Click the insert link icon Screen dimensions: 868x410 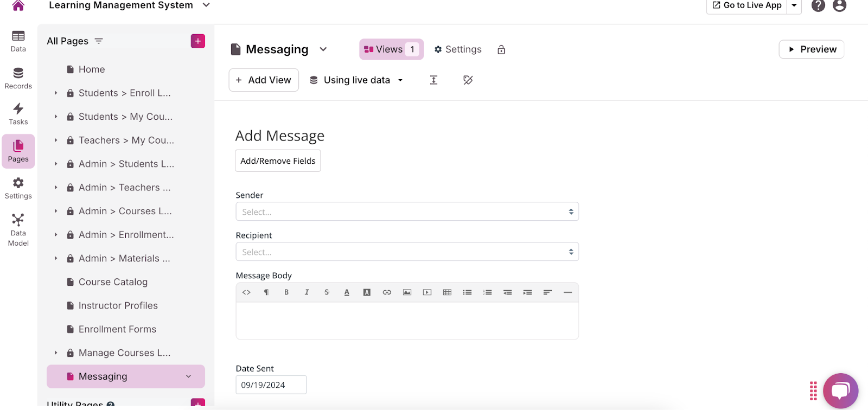[387, 292]
